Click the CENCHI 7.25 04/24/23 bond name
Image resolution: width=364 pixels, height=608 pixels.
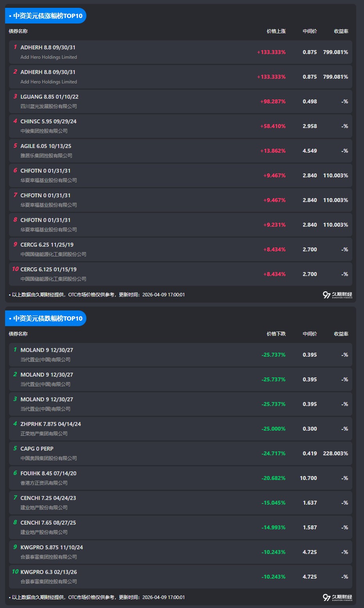click(x=48, y=498)
